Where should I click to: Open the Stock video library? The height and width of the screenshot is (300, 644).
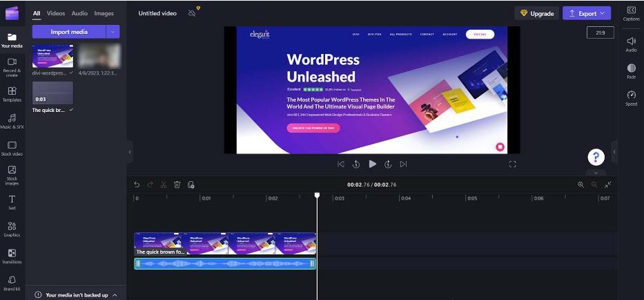(x=12, y=149)
